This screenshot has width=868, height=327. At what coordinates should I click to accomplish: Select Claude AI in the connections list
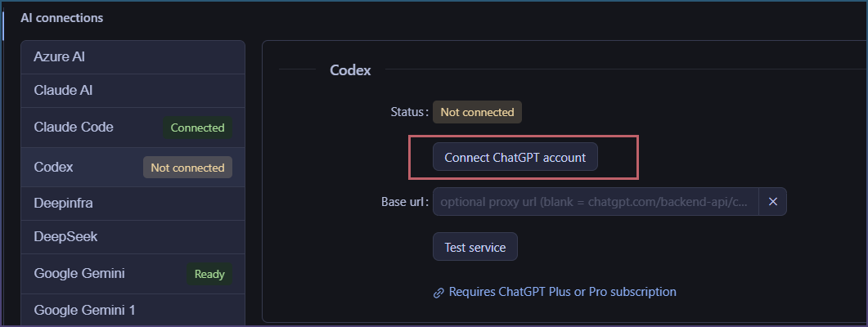point(133,91)
